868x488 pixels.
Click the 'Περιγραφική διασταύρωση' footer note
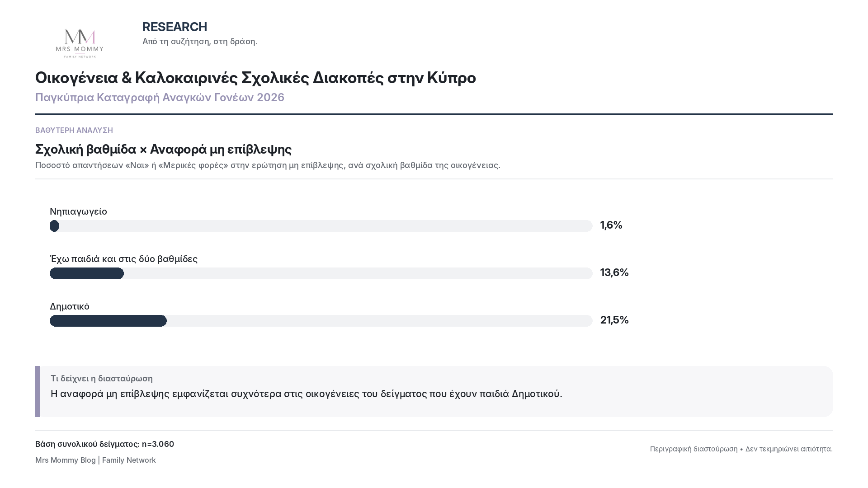[693, 449]
